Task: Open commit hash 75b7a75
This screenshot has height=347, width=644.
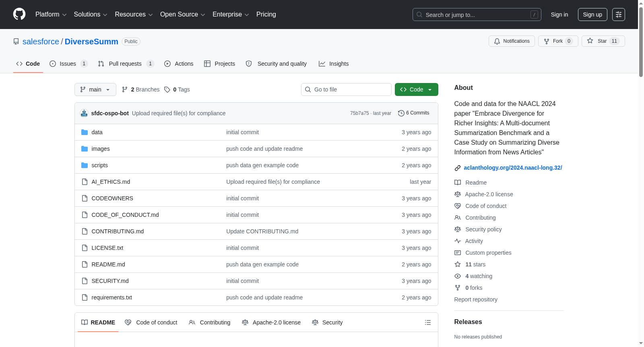Action: click(359, 113)
